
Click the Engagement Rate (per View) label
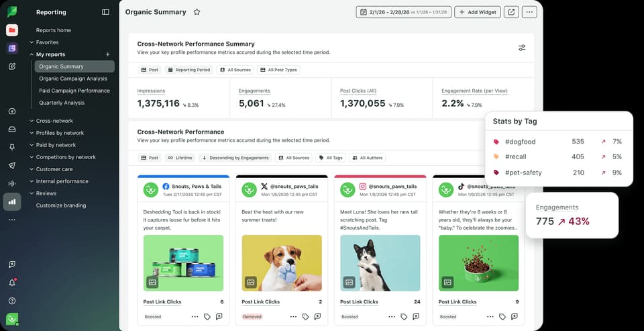coord(474,91)
